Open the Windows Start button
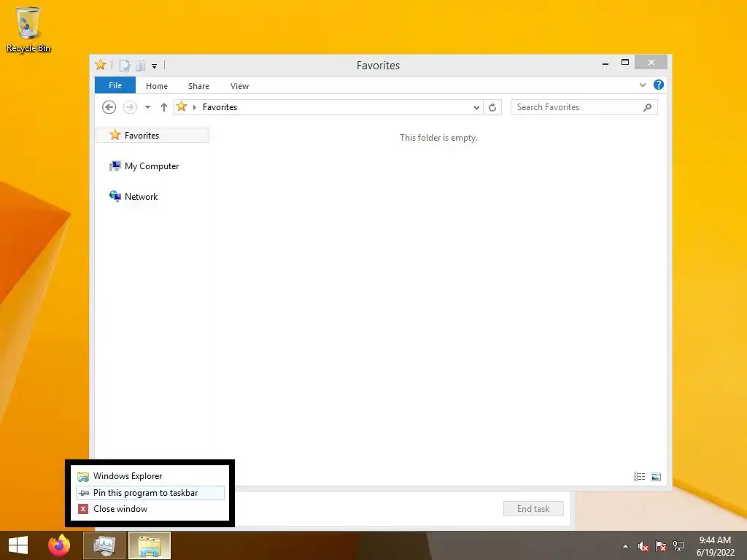 tap(18, 545)
